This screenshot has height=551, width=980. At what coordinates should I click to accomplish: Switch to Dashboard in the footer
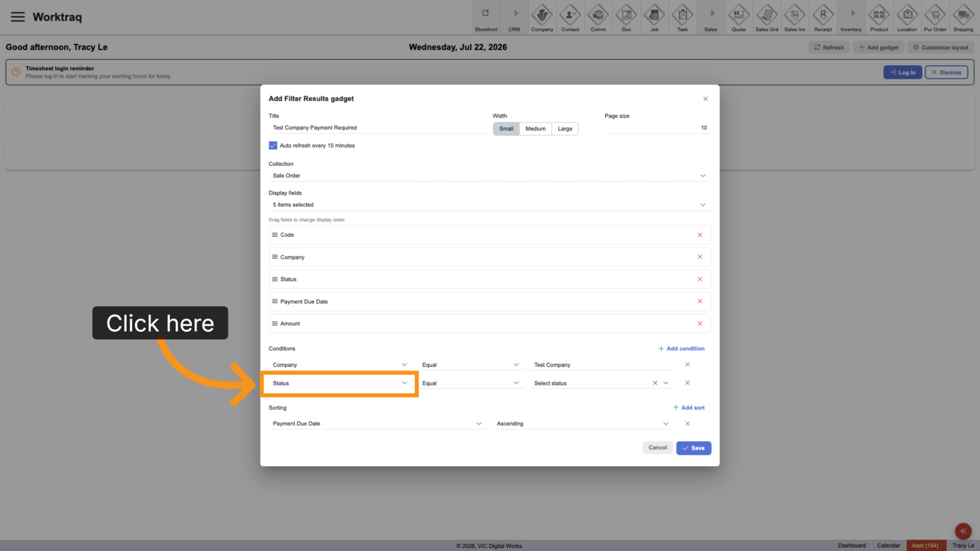(x=852, y=546)
